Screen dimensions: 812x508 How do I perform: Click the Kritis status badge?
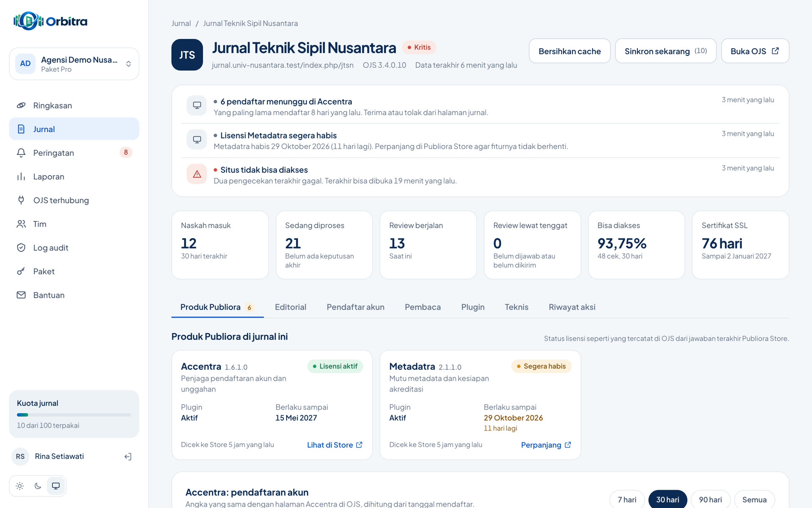point(419,47)
